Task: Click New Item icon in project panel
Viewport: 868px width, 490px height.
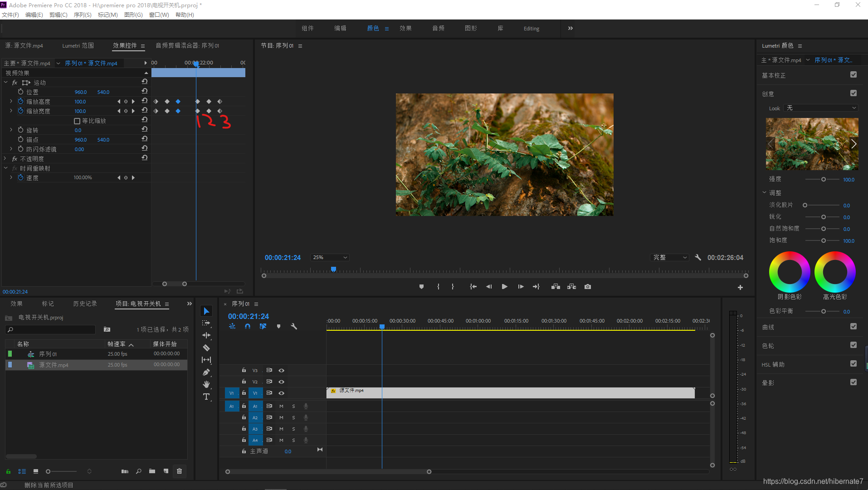Action: [x=166, y=471]
